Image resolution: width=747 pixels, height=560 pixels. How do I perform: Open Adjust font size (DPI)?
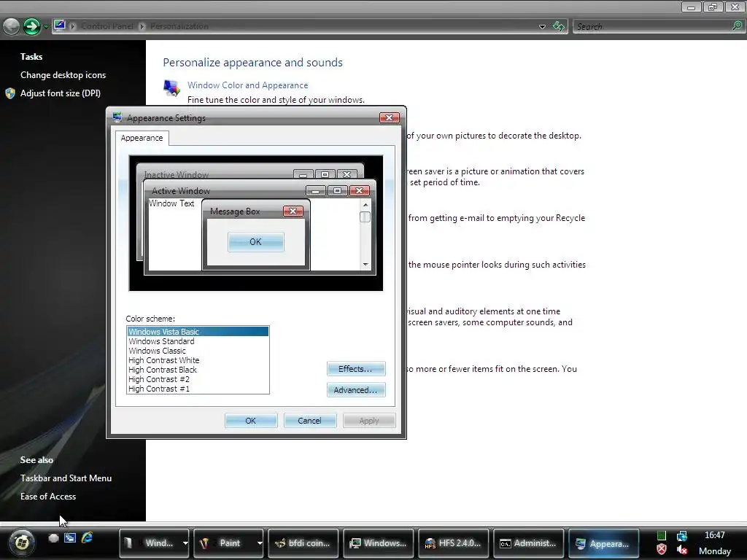tap(61, 93)
